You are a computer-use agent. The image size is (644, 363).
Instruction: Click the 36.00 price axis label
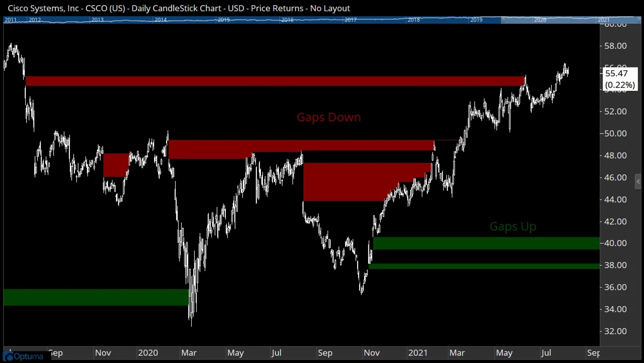point(615,287)
